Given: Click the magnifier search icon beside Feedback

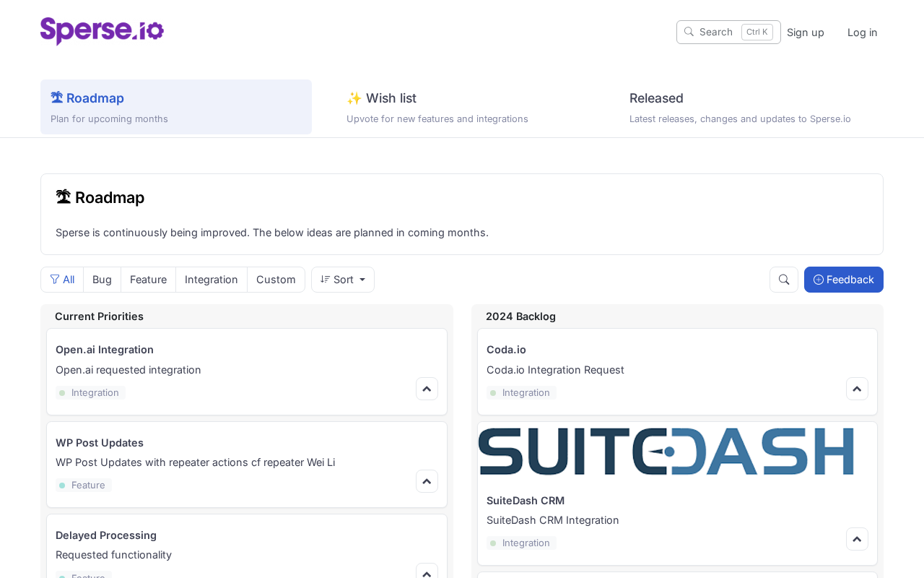Looking at the screenshot, I should 783,280.
